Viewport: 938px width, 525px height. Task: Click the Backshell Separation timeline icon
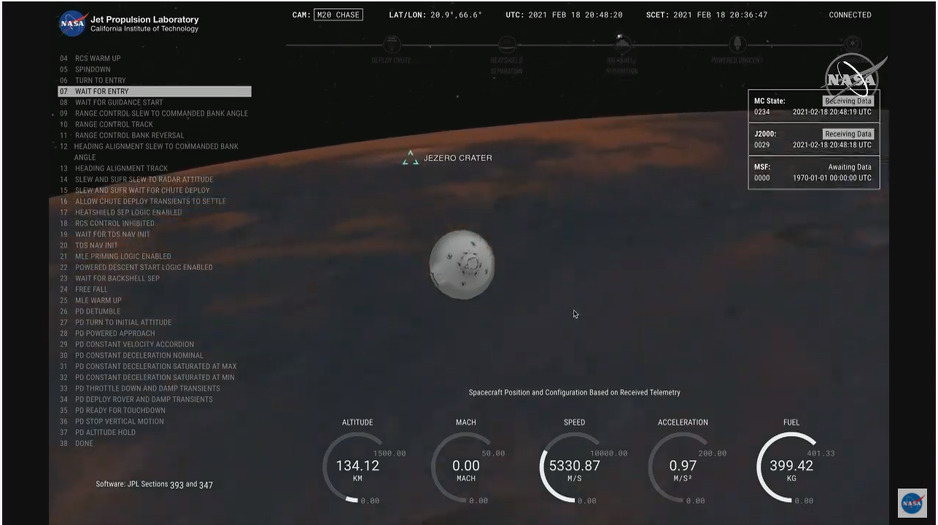coord(621,44)
